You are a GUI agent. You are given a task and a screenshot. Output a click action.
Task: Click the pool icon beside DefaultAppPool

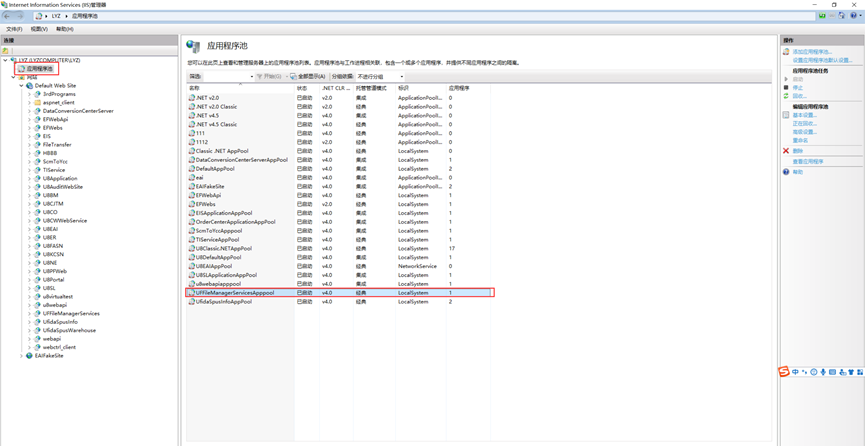coord(192,168)
